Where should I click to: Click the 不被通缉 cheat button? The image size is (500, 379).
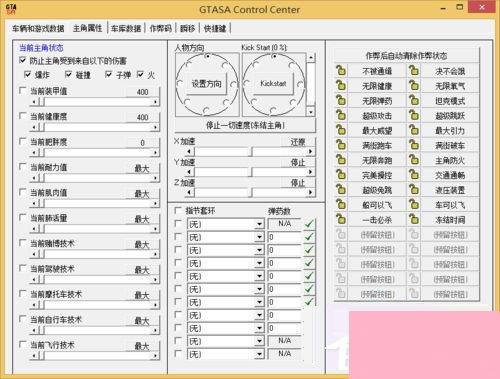[377, 71]
